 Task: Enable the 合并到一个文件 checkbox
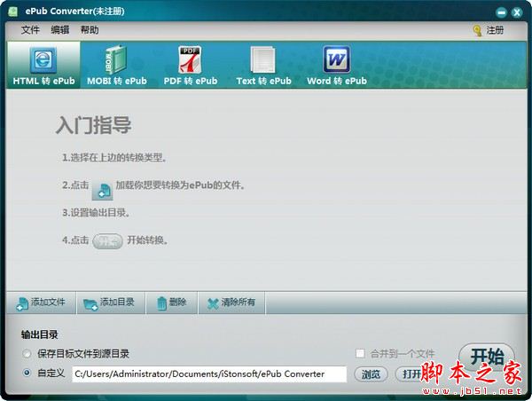click(x=360, y=353)
